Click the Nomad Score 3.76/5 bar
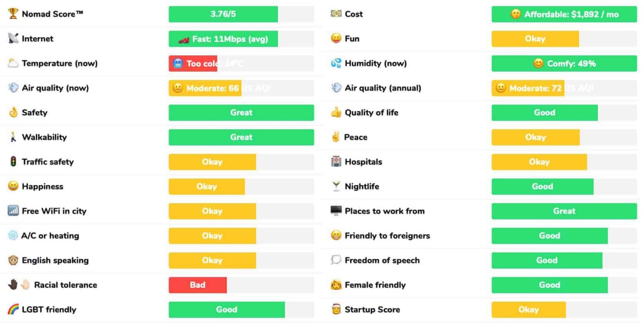 (x=223, y=14)
